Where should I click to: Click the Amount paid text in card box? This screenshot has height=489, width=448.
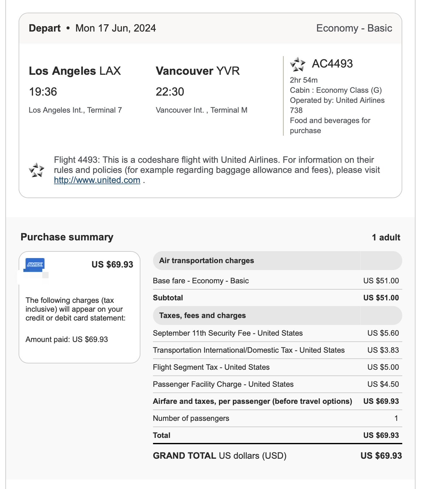67,339
